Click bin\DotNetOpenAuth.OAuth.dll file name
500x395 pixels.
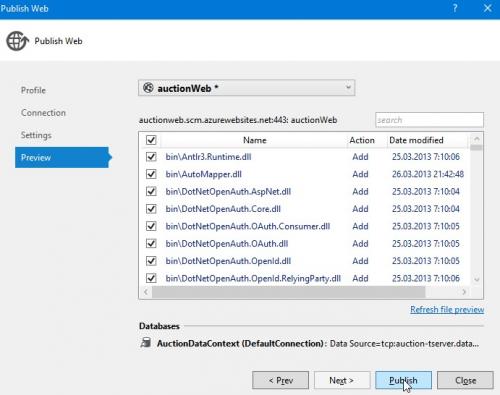click(227, 244)
